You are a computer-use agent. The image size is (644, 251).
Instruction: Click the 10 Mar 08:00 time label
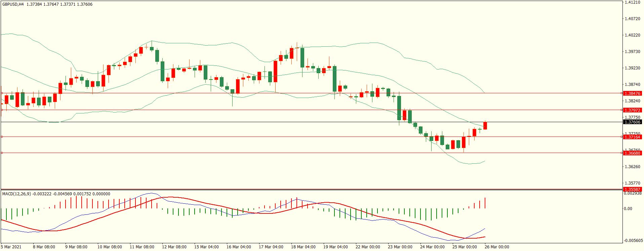pos(110,247)
